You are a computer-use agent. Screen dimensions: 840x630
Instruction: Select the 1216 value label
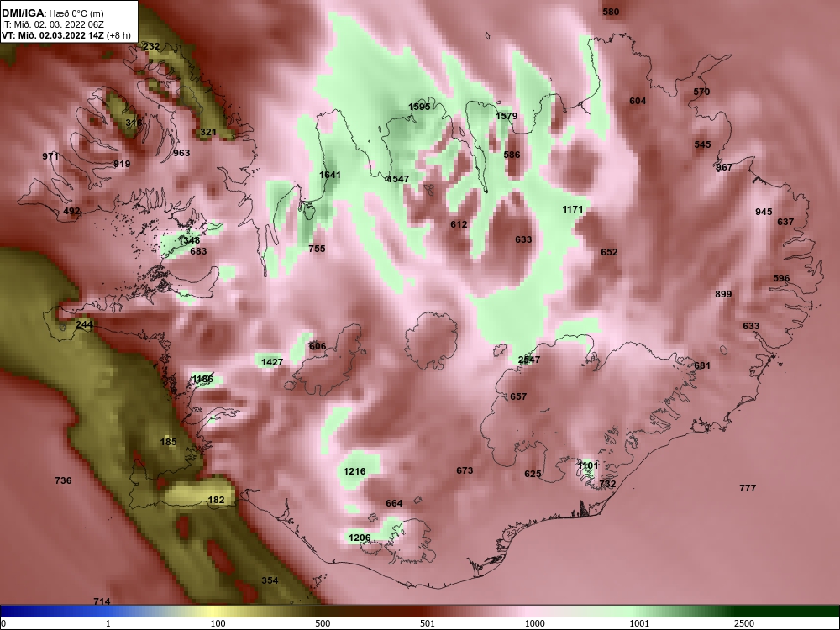[354, 472]
